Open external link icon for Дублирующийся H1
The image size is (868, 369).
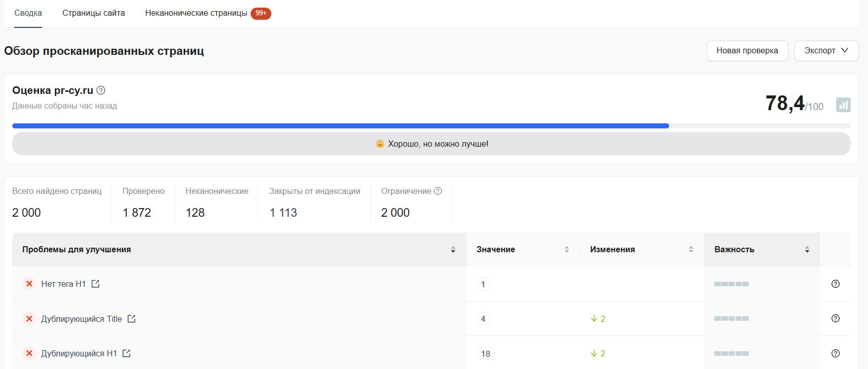click(126, 353)
